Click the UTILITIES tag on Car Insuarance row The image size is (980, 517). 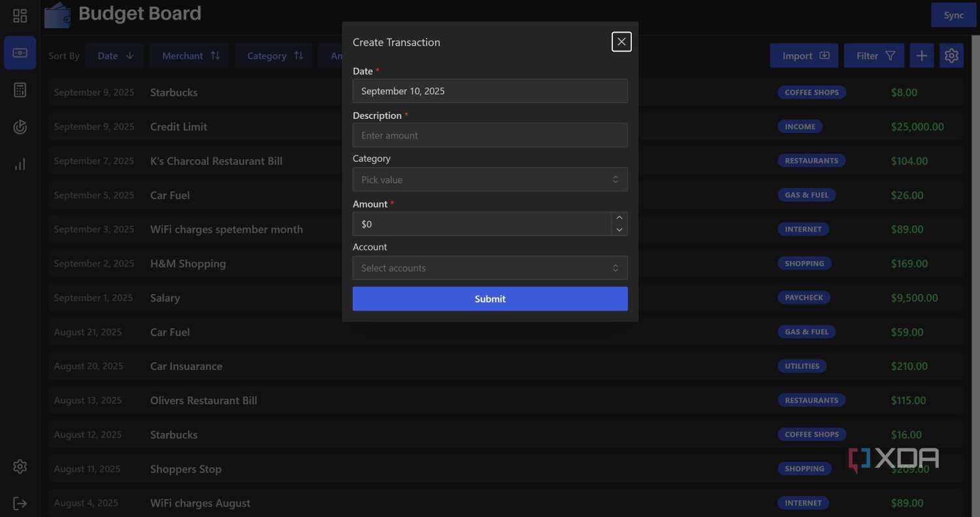click(x=802, y=366)
